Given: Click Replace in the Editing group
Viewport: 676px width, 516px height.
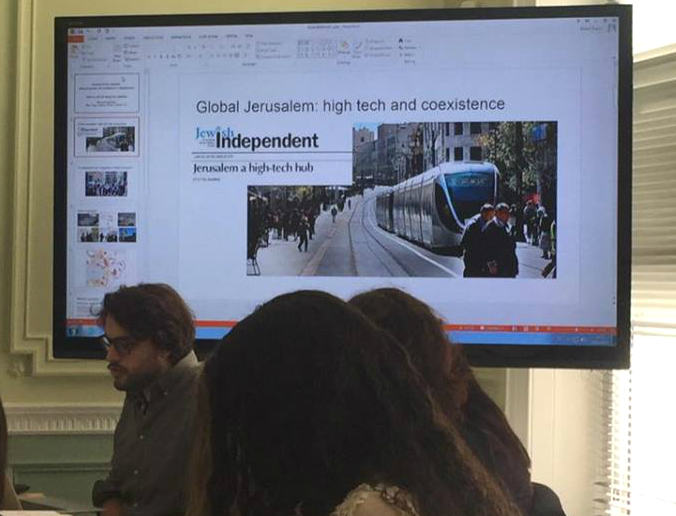Looking at the screenshot, I should (x=409, y=47).
